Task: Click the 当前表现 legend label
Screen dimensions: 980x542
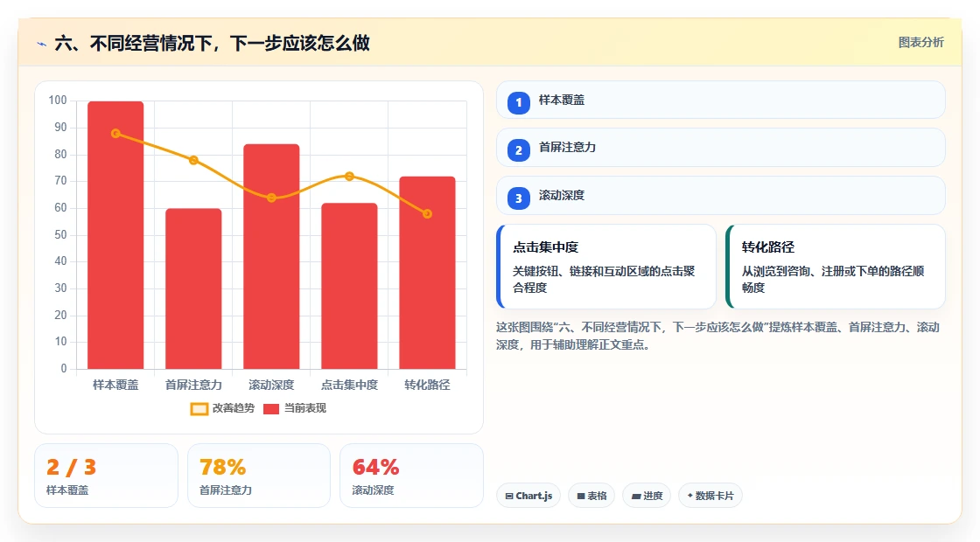Action: (x=305, y=408)
